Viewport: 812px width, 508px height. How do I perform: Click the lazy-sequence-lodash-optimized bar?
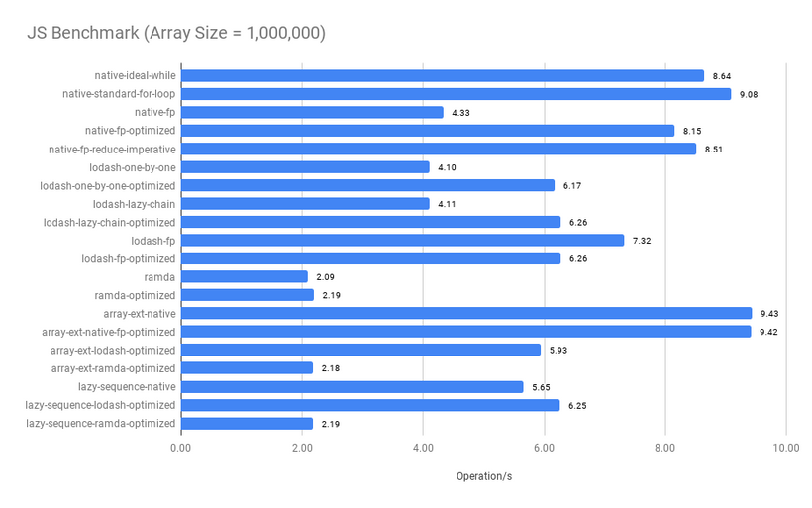click(370, 405)
